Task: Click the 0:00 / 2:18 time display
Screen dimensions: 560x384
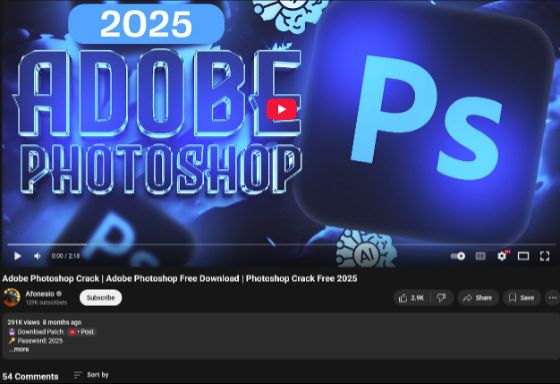Action: coord(66,256)
